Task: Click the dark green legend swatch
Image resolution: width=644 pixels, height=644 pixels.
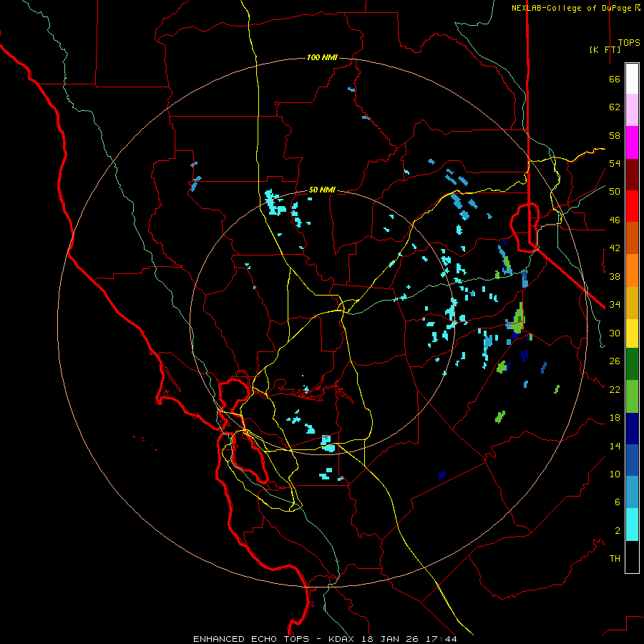Action: pos(632,364)
